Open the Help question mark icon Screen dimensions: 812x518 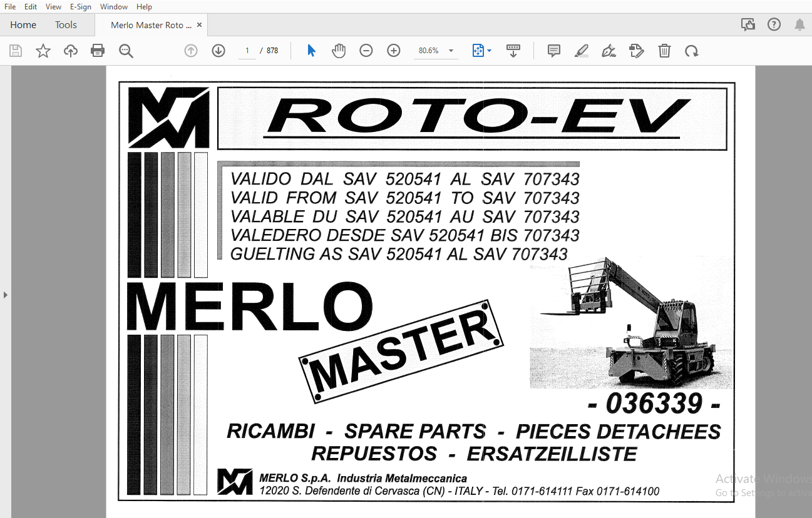click(x=774, y=25)
